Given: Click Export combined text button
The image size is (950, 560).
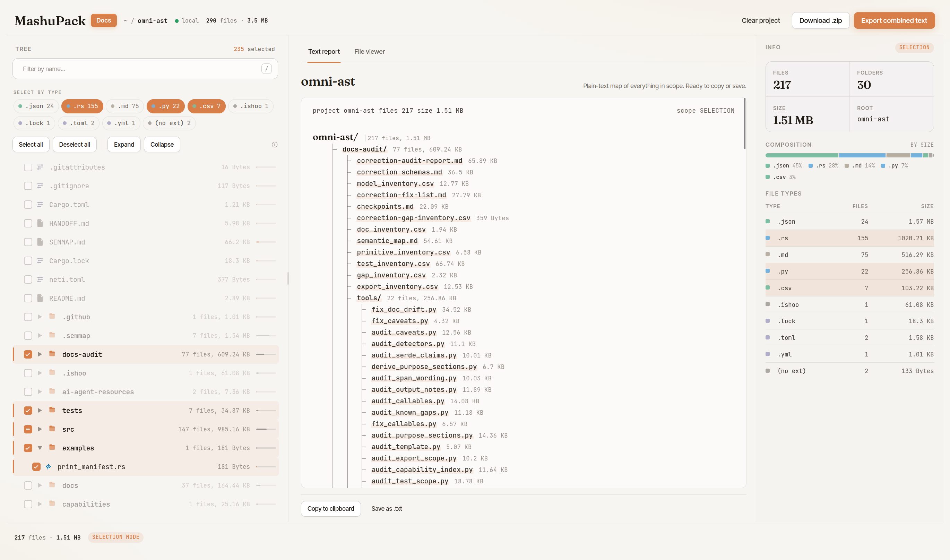Looking at the screenshot, I should point(894,20).
